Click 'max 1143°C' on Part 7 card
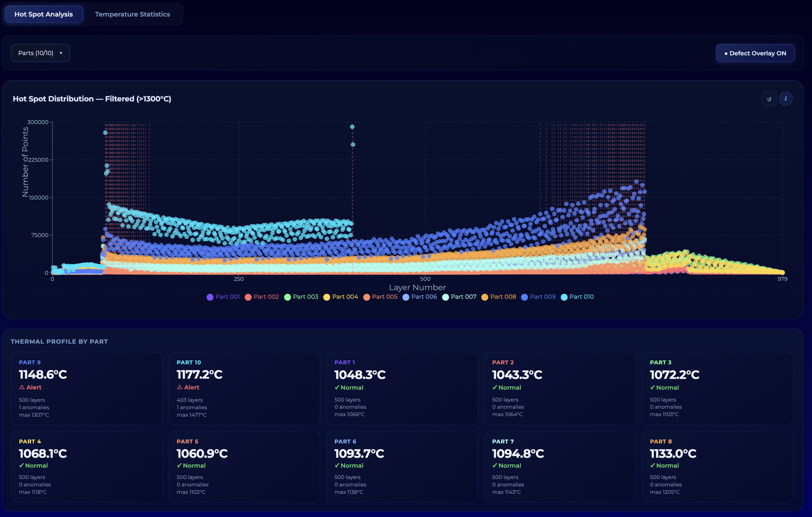812x517 pixels. (506, 492)
